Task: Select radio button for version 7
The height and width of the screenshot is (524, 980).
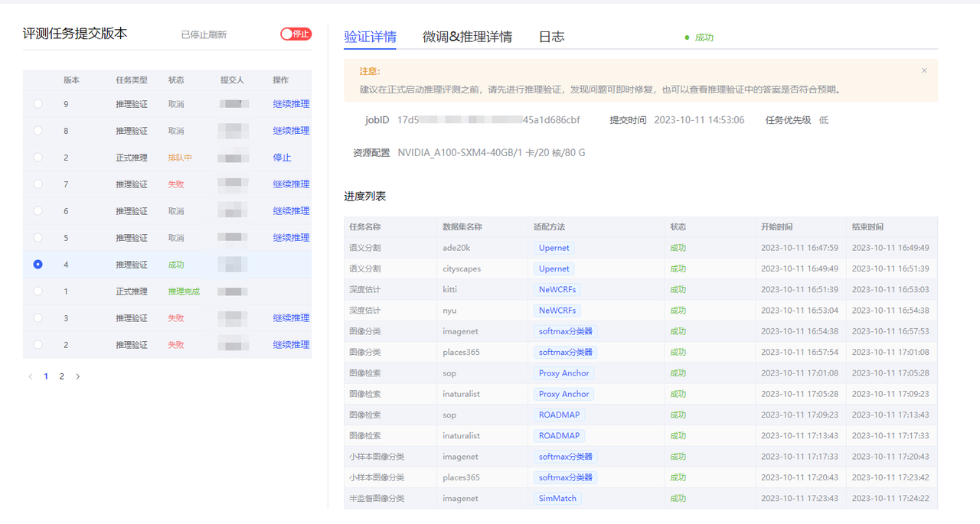Action: pos(38,184)
